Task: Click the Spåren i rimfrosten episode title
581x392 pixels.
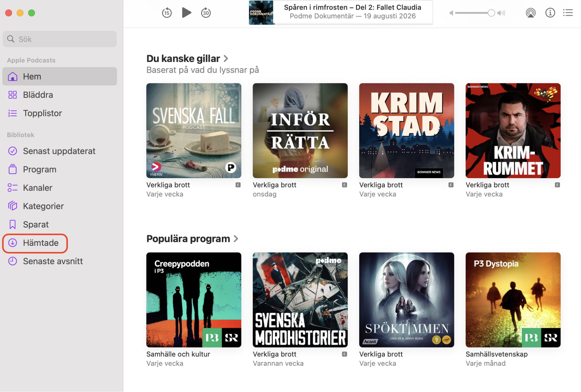Action: pyautogui.click(x=352, y=7)
